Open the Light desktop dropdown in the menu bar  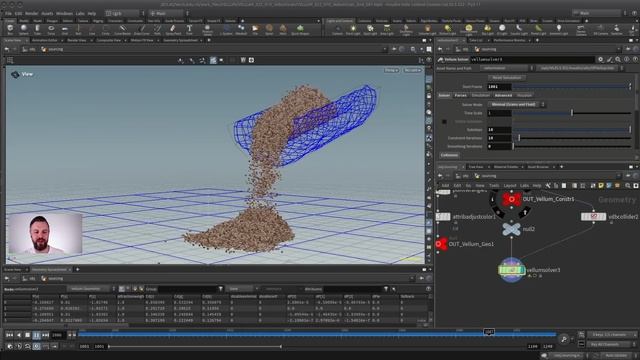(x=125, y=13)
